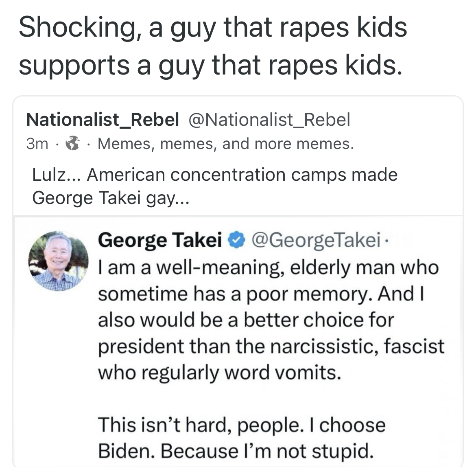Select the "George Takei gay..." text line
The image size is (476, 467).
pyautogui.click(x=111, y=198)
